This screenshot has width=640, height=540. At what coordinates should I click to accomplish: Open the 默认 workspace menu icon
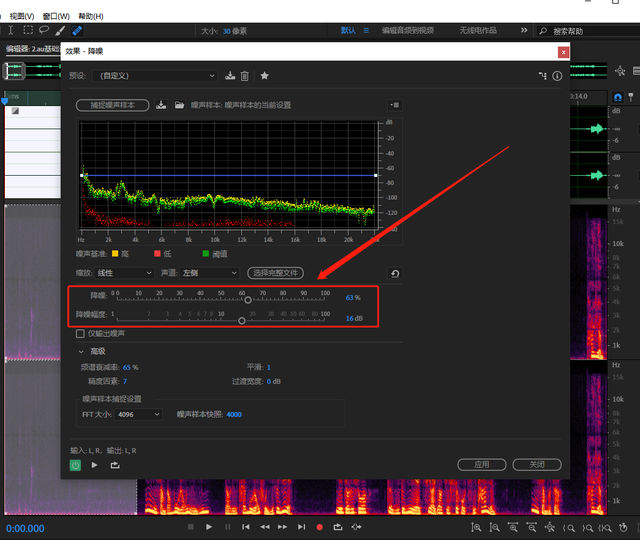tap(366, 31)
